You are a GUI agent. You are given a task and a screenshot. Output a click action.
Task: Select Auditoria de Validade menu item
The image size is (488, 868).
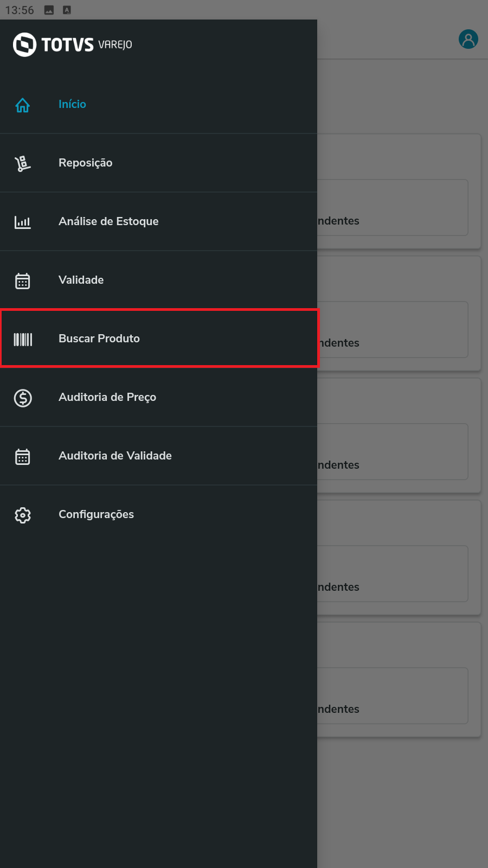click(x=115, y=456)
